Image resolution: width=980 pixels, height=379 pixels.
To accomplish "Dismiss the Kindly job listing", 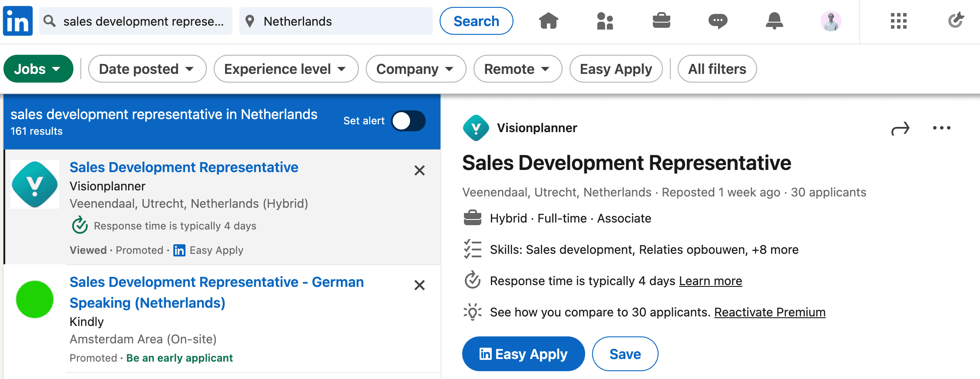I will tap(420, 285).
